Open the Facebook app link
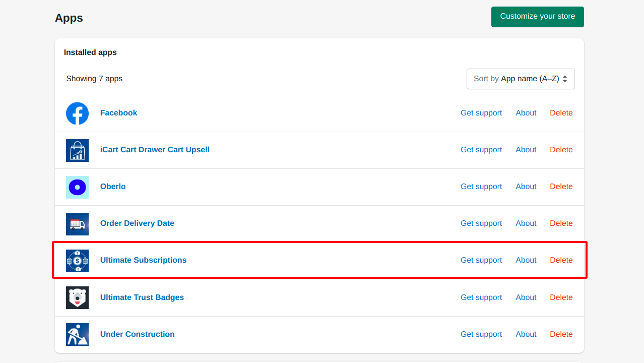 point(118,113)
